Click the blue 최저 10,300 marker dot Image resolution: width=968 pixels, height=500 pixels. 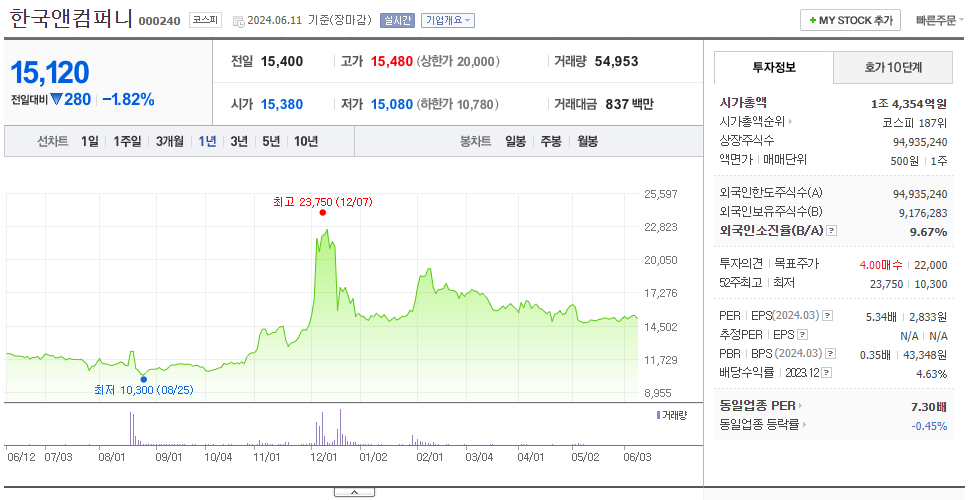point(143,379)
